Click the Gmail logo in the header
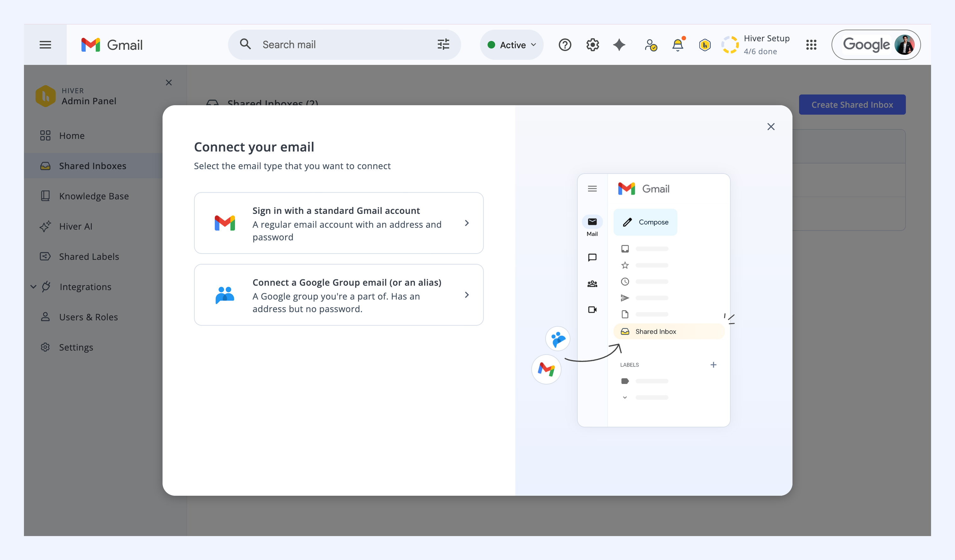 pyautogui.click(x=112, y=45)
